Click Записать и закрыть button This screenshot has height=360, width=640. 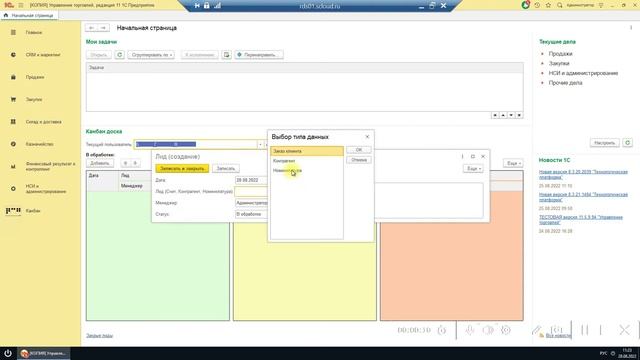(x=182, y=168)
